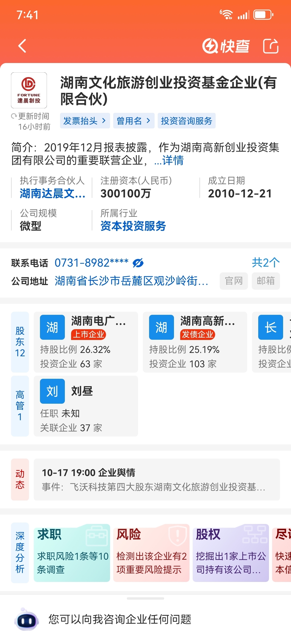This screenshot has width=291, height=644.
Task: Tap the 7:41 clock
Action: [x=28, y=15]
